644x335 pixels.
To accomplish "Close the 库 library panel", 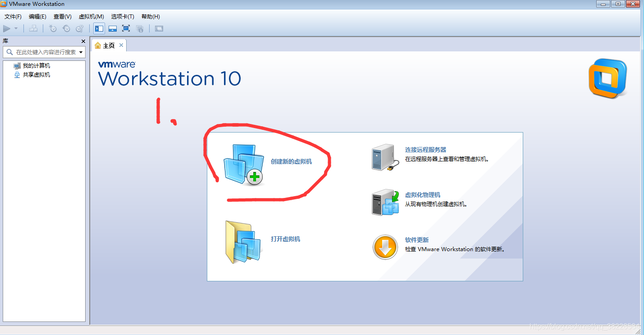I will (83, 41).
